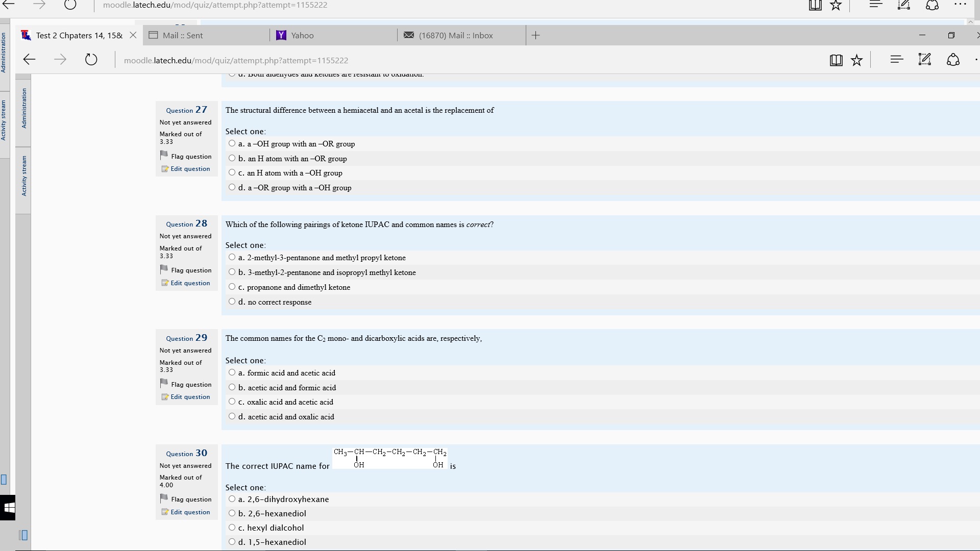This screenshot has width=980, height=551.
Task: Choose oxalic acid and acetic acid
Action: click(x=232, y=402)
